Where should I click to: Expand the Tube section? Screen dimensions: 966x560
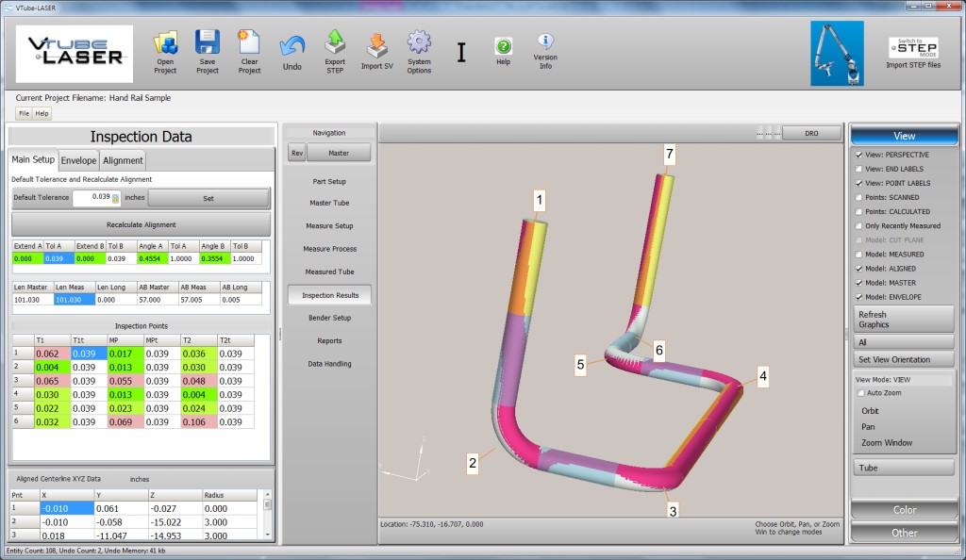pyautogui.click(x=904, y=468)
